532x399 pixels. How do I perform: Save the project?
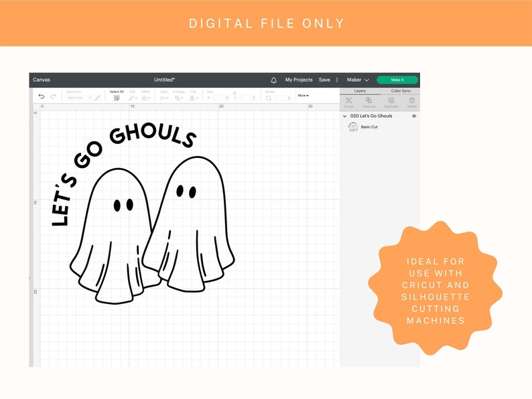point(324,80)
